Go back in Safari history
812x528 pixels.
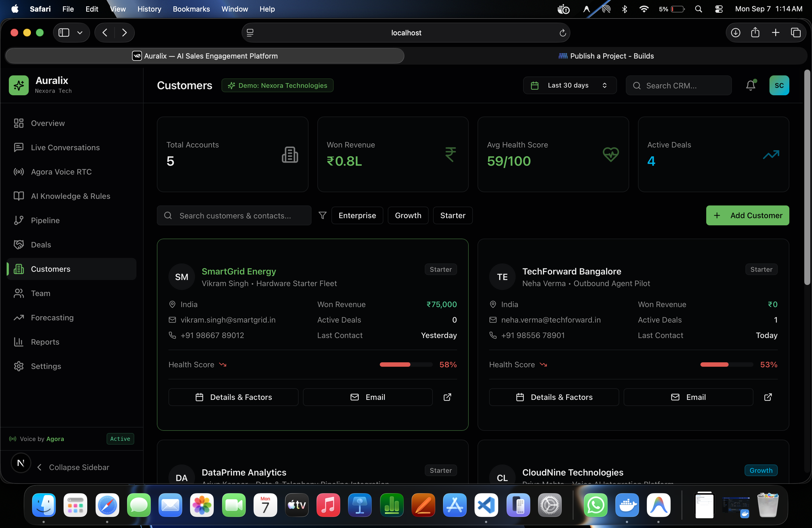pos(105,33)
